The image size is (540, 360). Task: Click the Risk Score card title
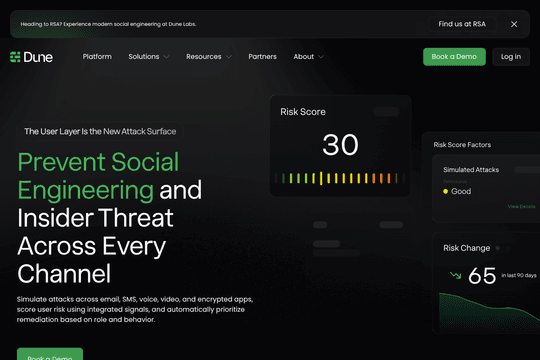click(303, 112)
